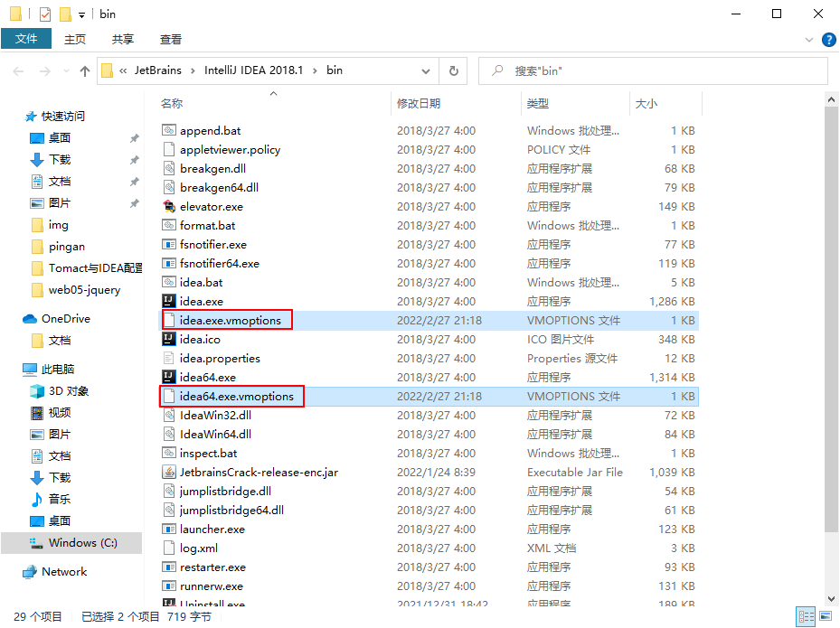Select the runnerw.exe file name
Screen dimensions: 840x628
pos(212,586)
